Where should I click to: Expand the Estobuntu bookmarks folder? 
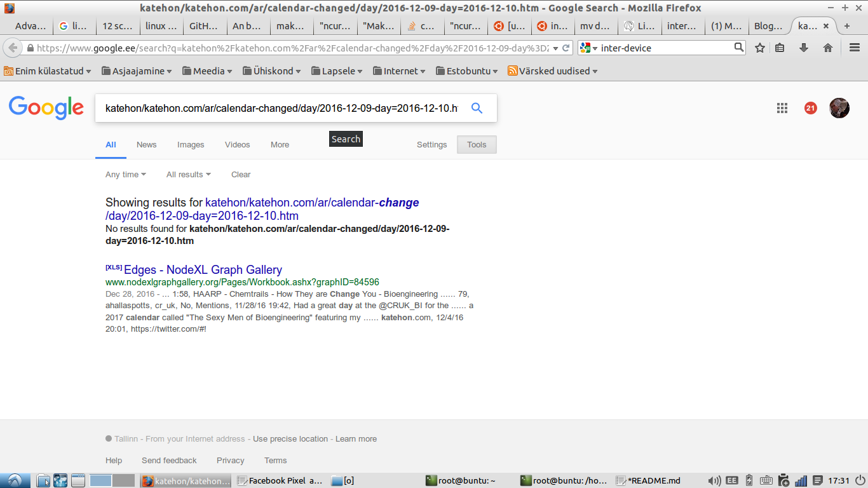[x=467, y=71]
